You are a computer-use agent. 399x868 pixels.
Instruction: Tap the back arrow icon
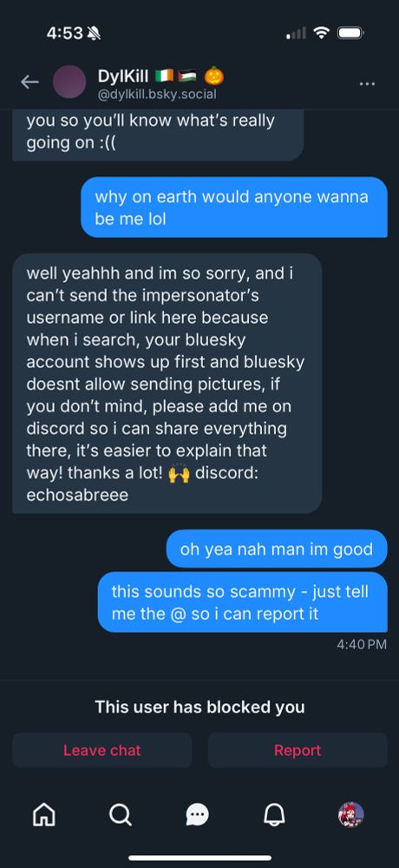pos(29,82)
